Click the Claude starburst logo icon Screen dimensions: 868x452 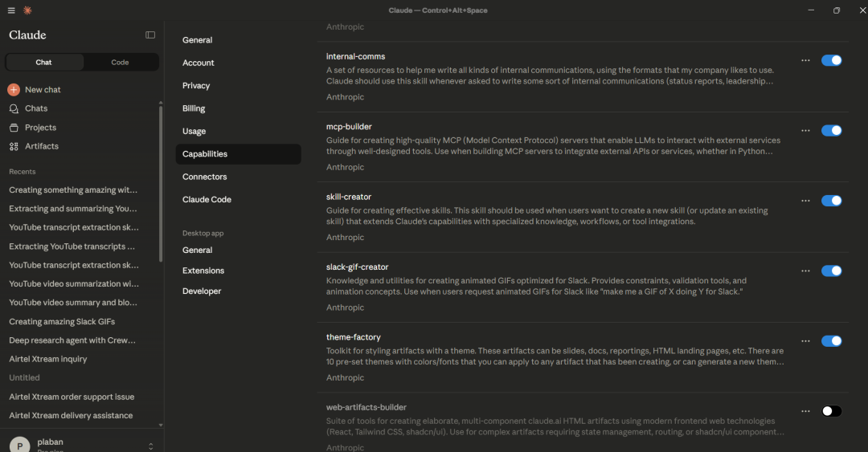27,10
